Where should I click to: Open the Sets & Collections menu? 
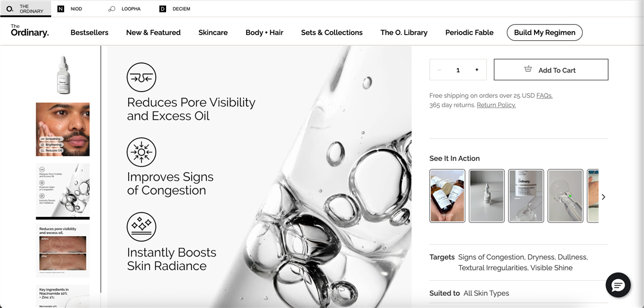tap(332, 33)
